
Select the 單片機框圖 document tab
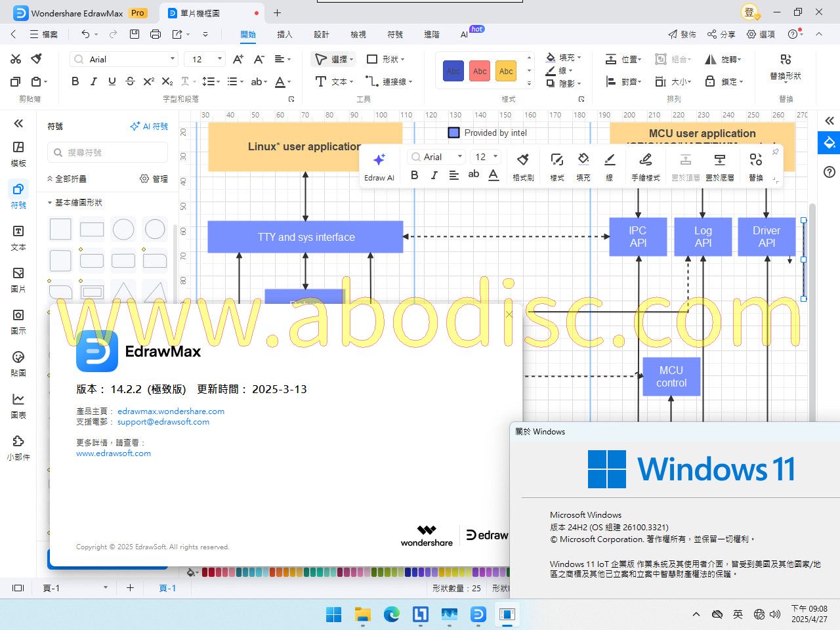(x=213, y=13)
